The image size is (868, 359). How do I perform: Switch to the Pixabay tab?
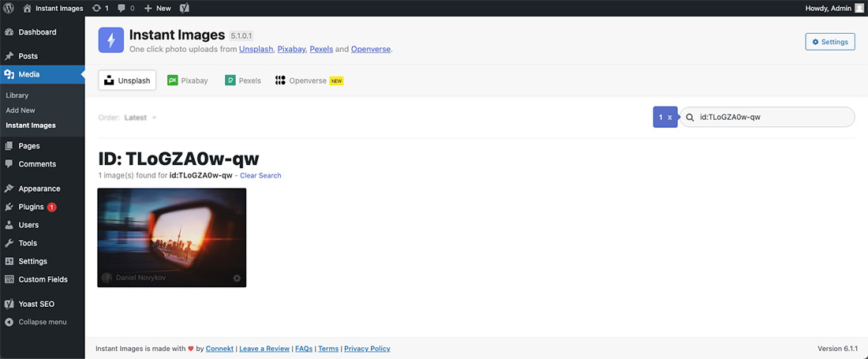click(188, 80)
